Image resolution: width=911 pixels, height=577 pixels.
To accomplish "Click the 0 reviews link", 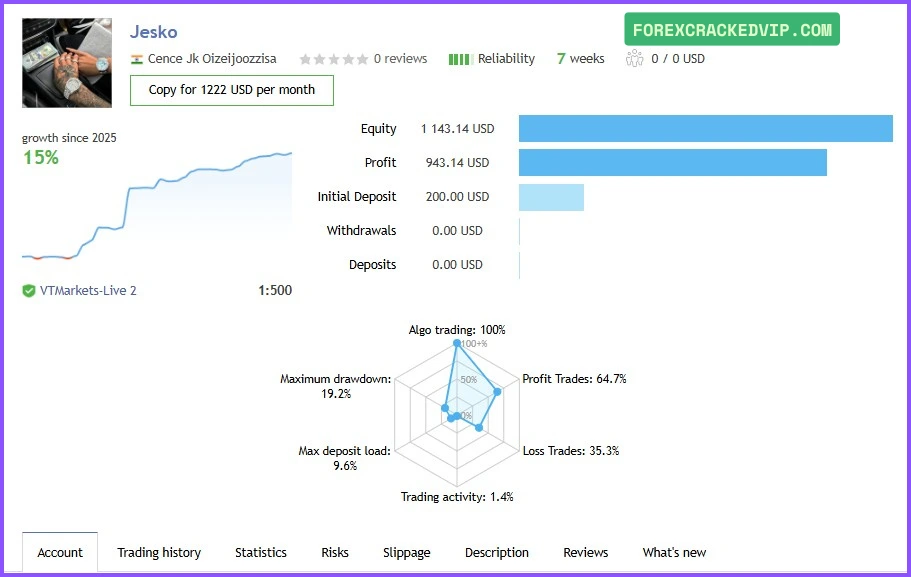I will [400, 59].
